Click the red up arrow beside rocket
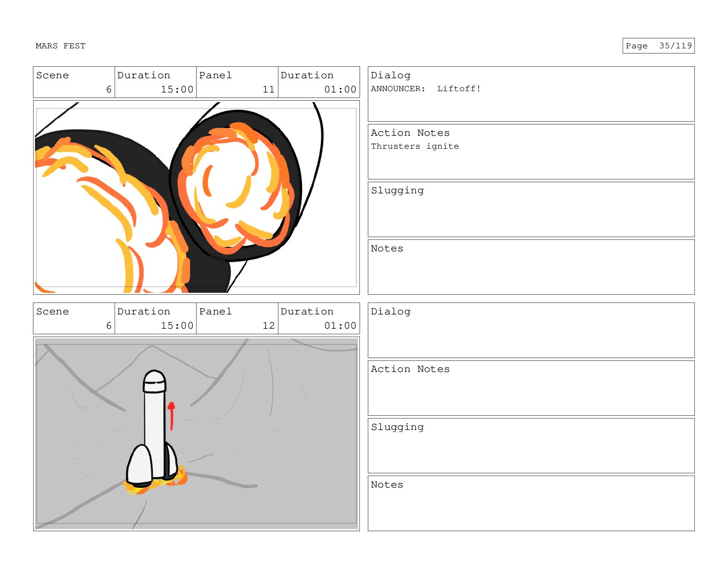This screenshot has height=564, width=728. (172, 416)
